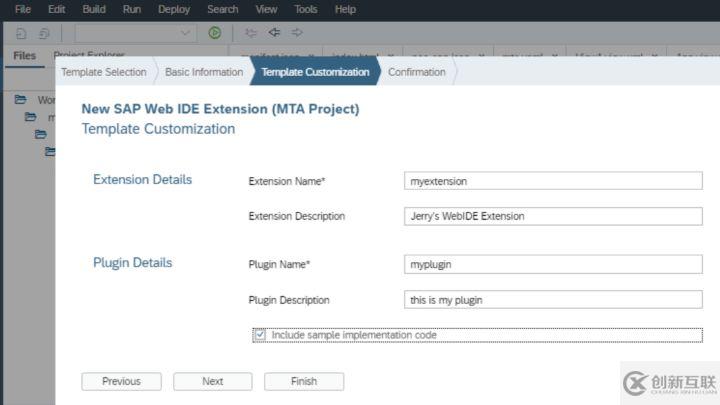Click the green Run button in toolbar
Image resolution: width=720 pixels, height=405 pixels.
214,32
